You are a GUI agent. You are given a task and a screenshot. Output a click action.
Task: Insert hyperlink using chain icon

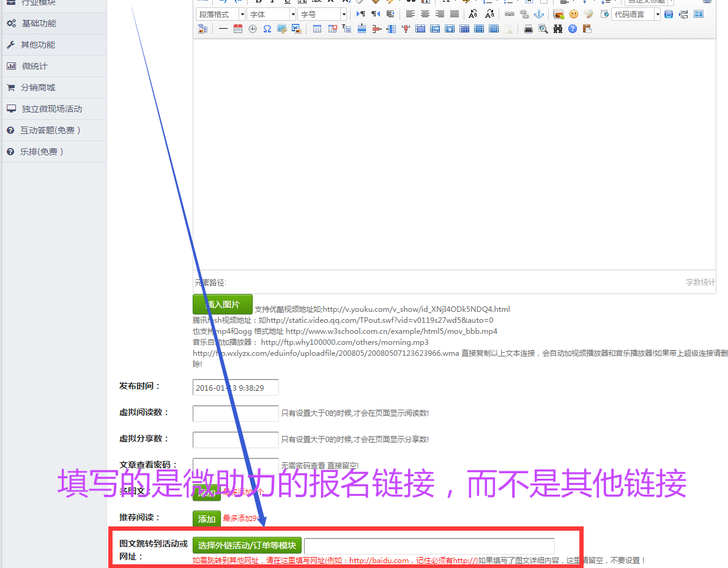510,14
